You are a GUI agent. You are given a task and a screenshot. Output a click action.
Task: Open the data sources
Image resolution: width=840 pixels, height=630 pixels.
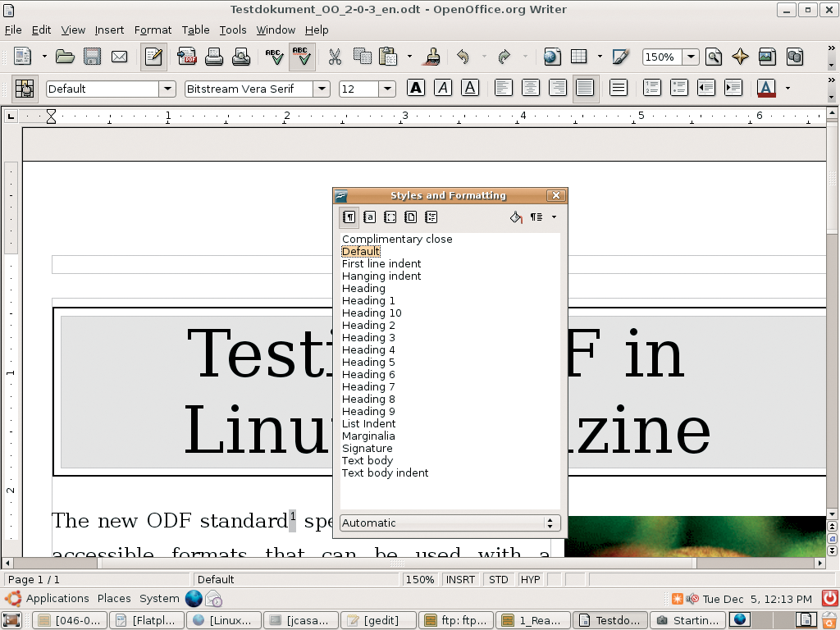click(794, 57)
